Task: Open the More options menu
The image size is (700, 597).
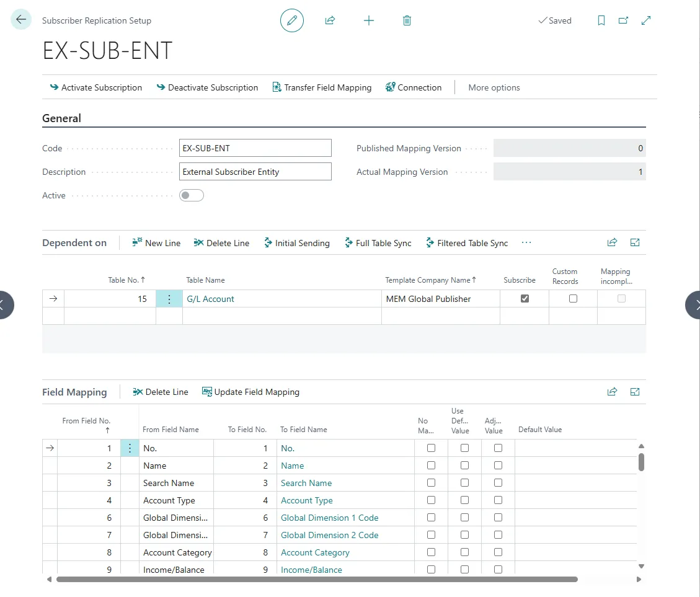Action: [x=494, y=87]
